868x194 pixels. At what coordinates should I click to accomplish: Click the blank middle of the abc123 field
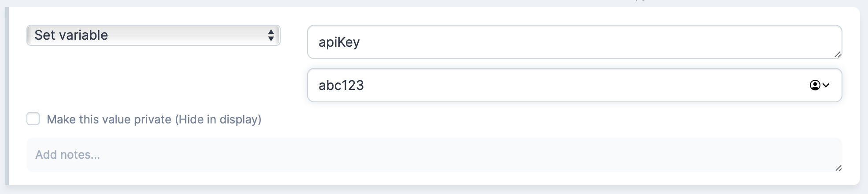[x=573, y=85]
